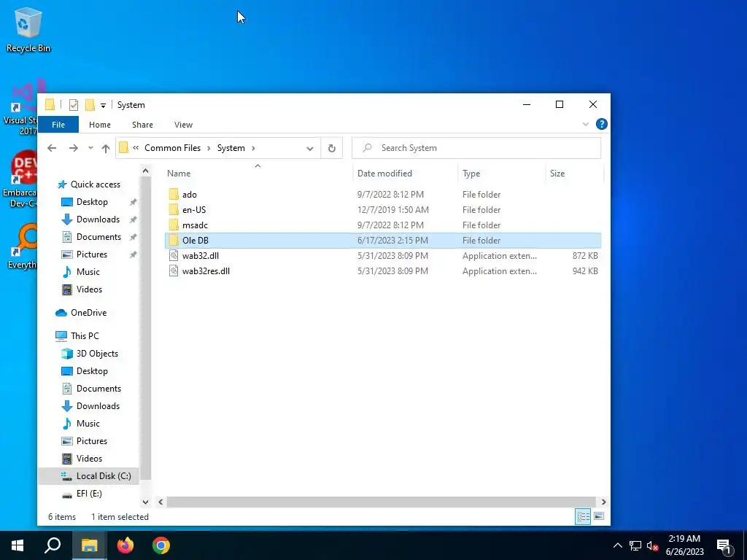Open pinned Downloads under Quick access
This screenshot has height=560, width=747.
click(98, 219)
